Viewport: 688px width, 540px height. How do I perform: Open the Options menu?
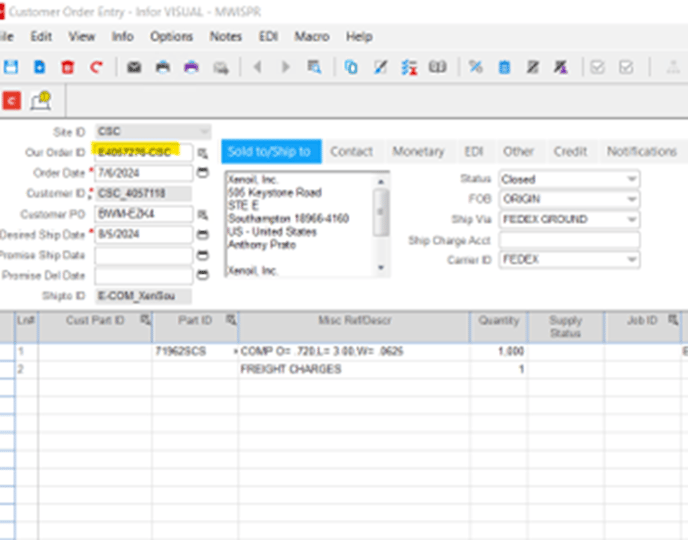(x=172, y=36)
